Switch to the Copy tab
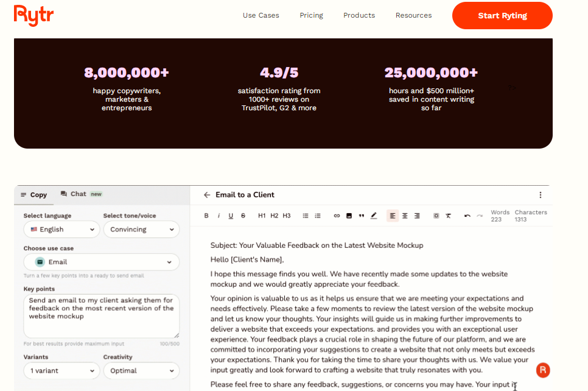The width and height of the screenshot is (588, 391). pyautogui.click(x=33, y=195)
